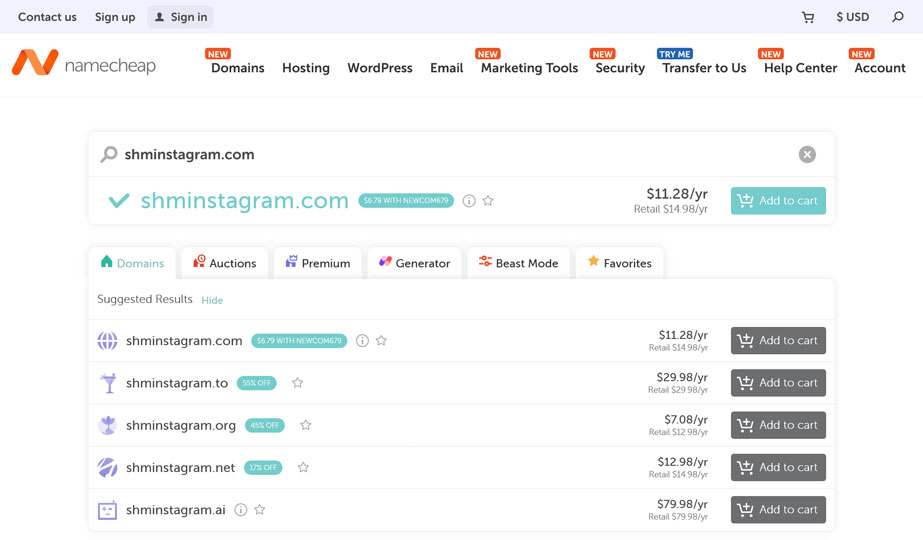Viewport: 923px width, 540px height.
Task: Switch to the Auctions tab
Action: [225, 263]
